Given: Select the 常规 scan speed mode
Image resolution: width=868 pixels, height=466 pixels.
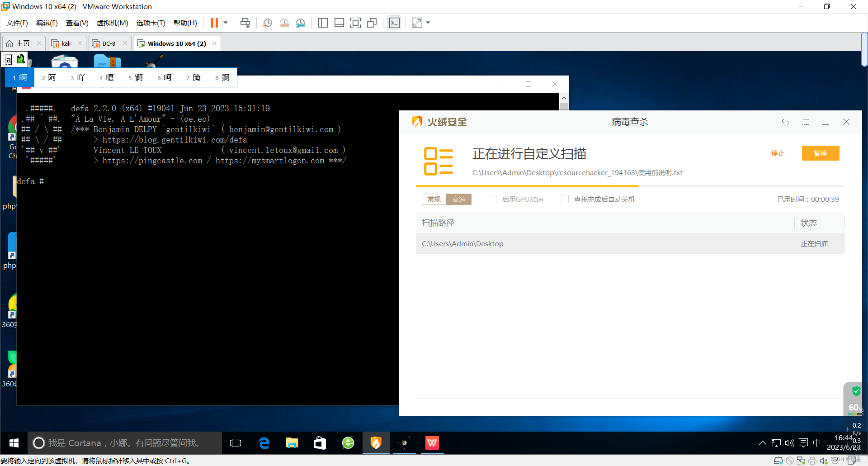Looking at the screenshot, I should click(x=434, y=200).
